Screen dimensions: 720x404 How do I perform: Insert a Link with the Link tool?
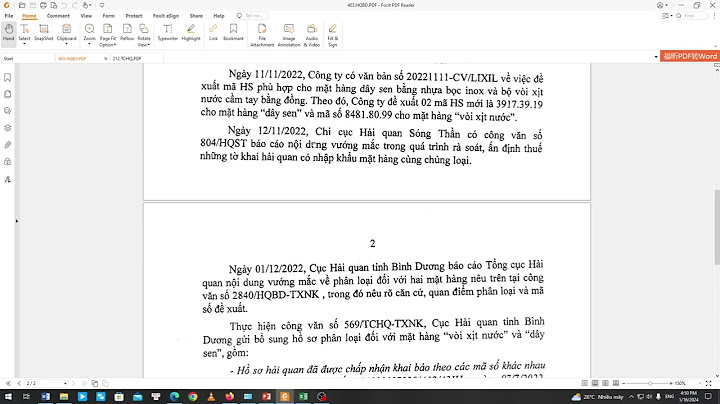point(213,32)
